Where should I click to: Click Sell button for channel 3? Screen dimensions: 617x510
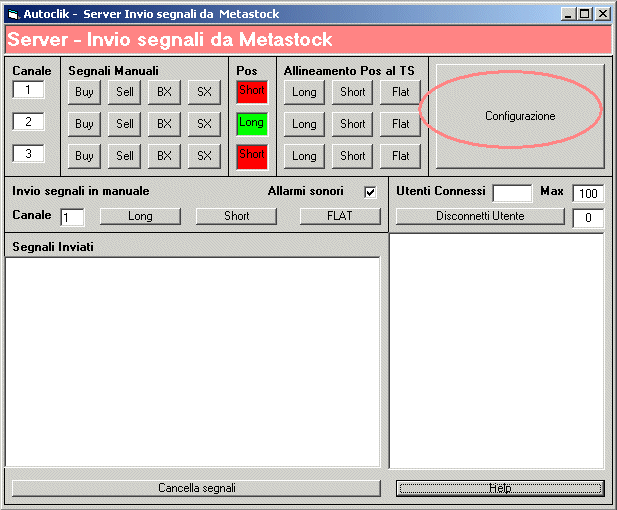124,156
